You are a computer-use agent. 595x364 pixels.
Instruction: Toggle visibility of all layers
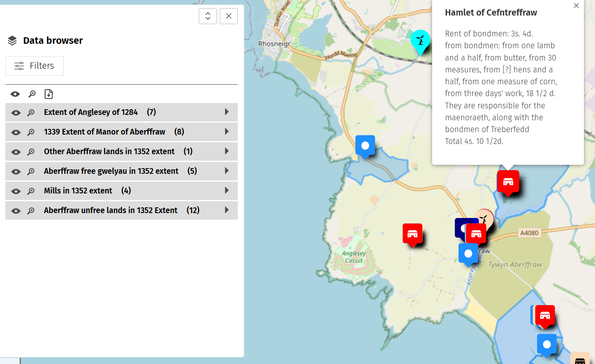pyautogui.click(x=15, y=94)
